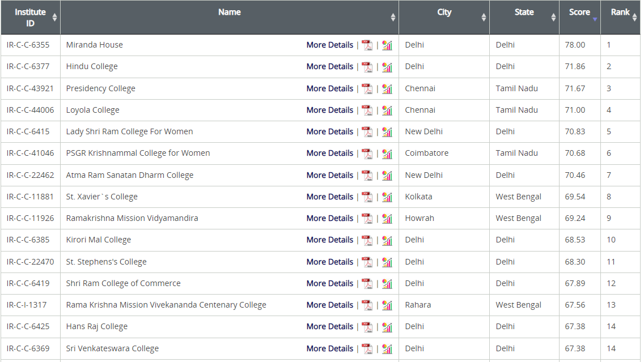The height and width of the screenshot is (362, 644).
Task: Open More Details for Hindu College
Action: (330, 66)
